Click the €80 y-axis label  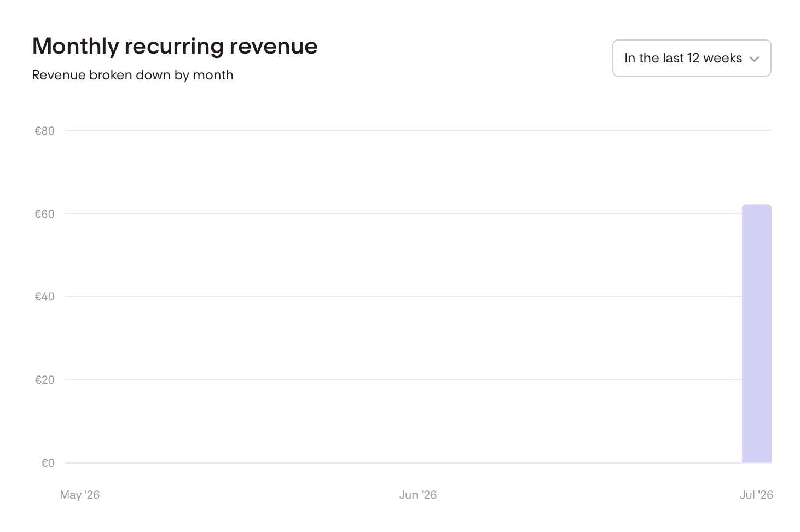click(x=45, y=131)
